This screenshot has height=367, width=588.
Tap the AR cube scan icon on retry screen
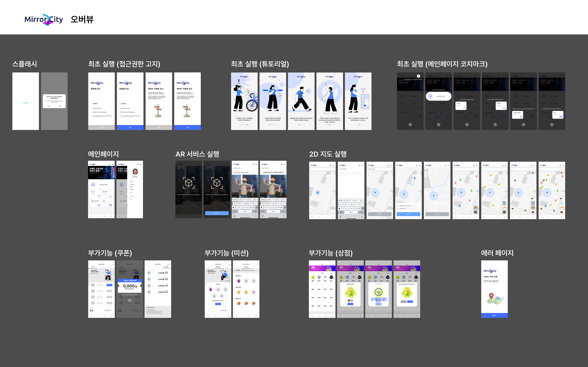tap(217, 183)
